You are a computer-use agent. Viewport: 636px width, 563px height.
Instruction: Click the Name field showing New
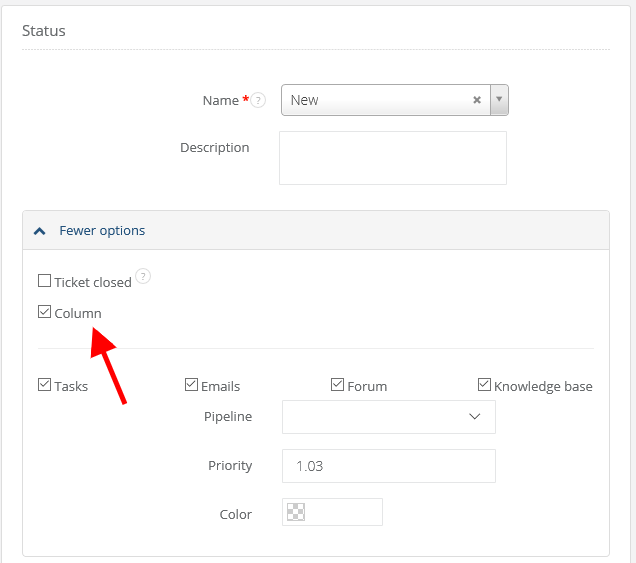click(375, 100)
